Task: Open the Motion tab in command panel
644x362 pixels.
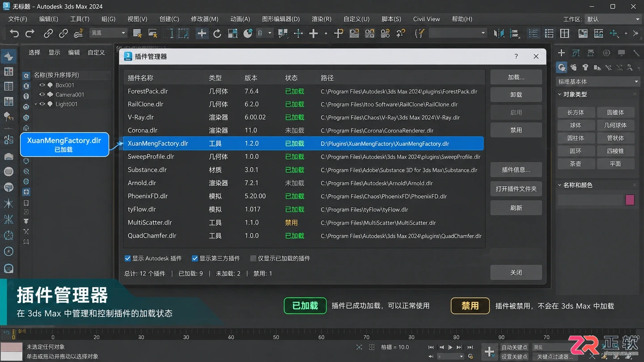Action: point(606,53)
